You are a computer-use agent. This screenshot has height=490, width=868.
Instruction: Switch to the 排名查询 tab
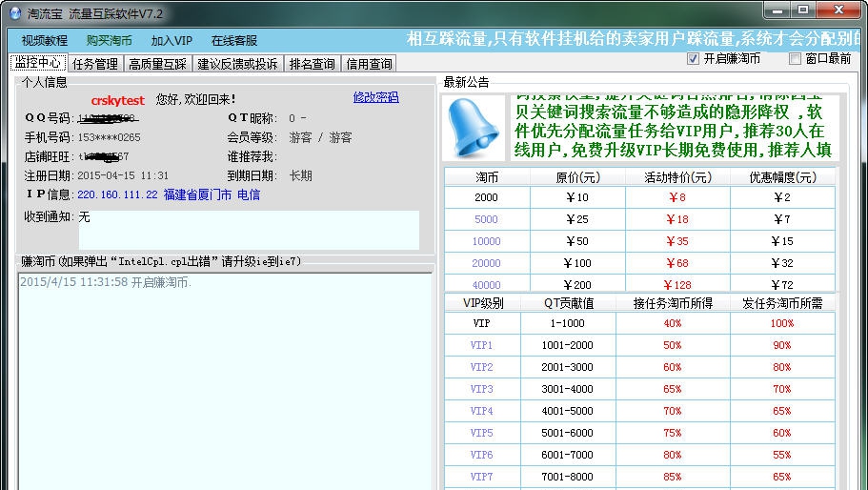coord(313,64)
